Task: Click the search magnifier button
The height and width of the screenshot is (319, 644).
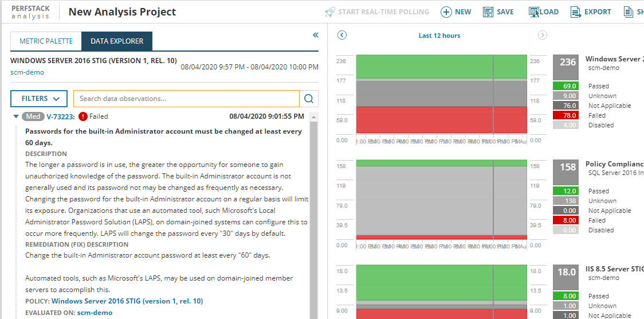Action: pyautogui.click(x=309, y=99)
